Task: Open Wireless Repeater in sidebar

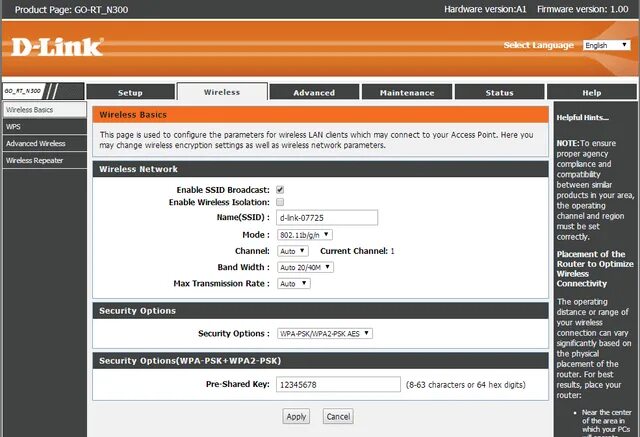Action: (44, 160)
